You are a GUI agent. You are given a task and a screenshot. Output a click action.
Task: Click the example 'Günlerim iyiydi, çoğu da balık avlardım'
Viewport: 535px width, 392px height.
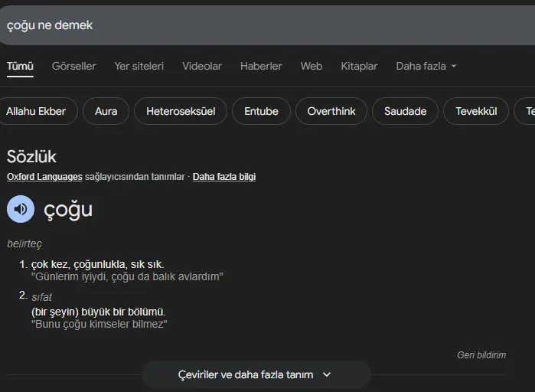click(x=127, y=276)
